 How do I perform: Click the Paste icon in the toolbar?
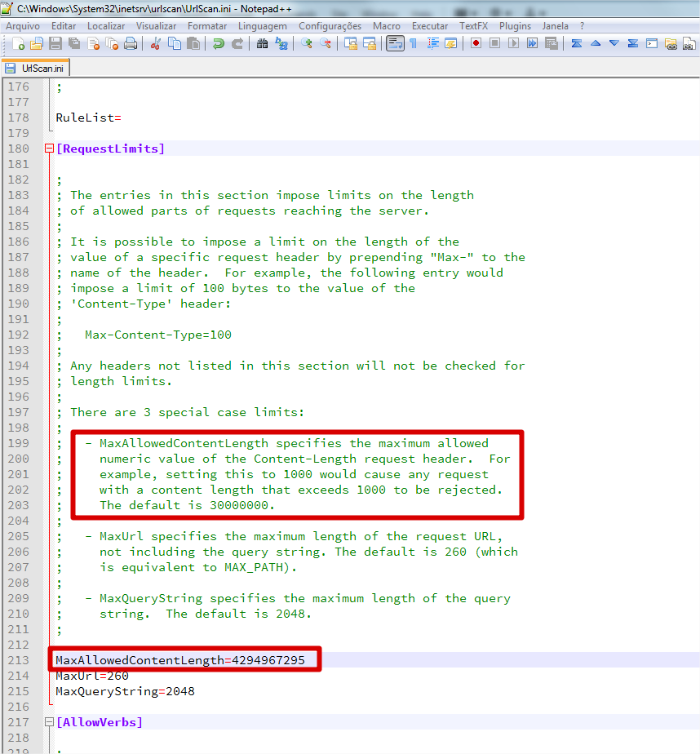pyautogui.click(x=195, y=43)
